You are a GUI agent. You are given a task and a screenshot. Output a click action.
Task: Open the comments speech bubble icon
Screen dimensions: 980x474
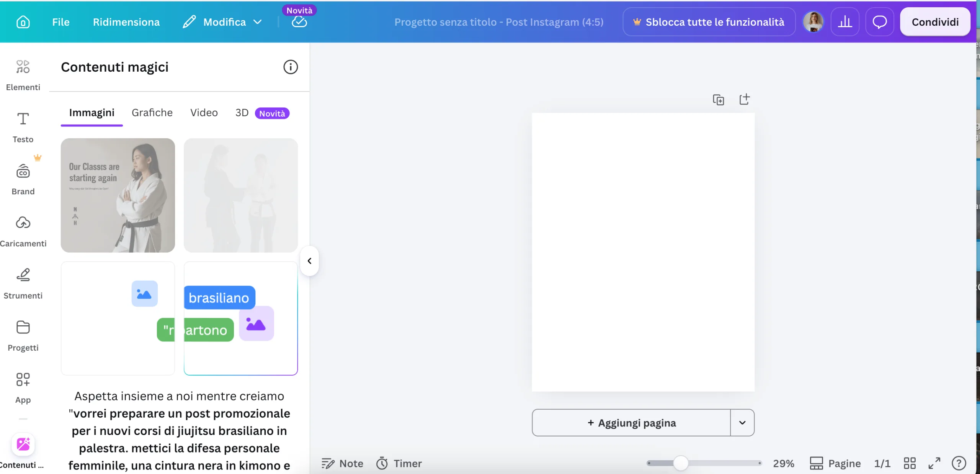[879, 22]
